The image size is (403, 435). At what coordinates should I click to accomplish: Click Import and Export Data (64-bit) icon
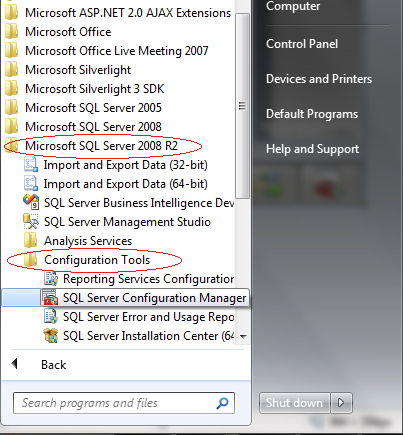click(31, 184)
